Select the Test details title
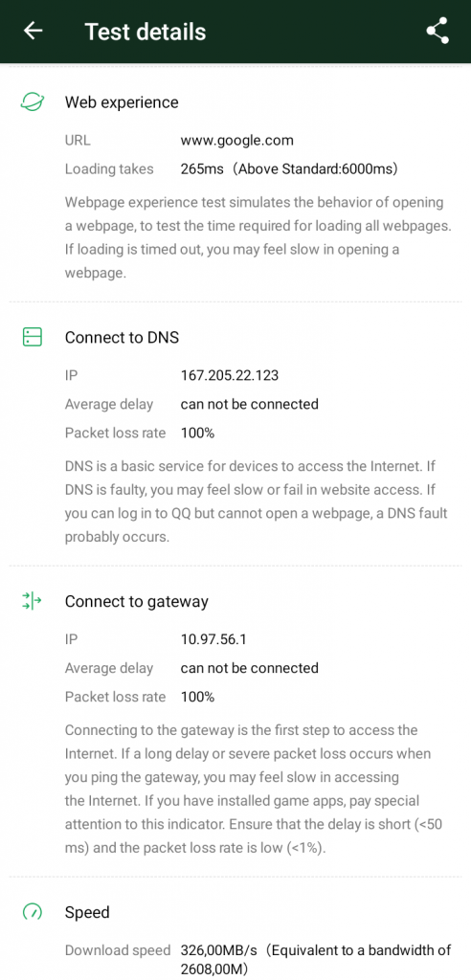Screen dimensions: 471x980 coord(146,32)
